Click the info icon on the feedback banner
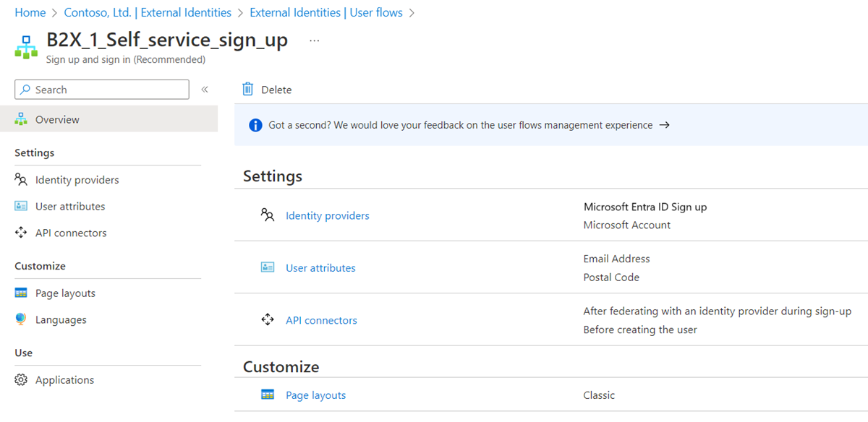The width and height of the screenshot is (868, 422). 254,124
